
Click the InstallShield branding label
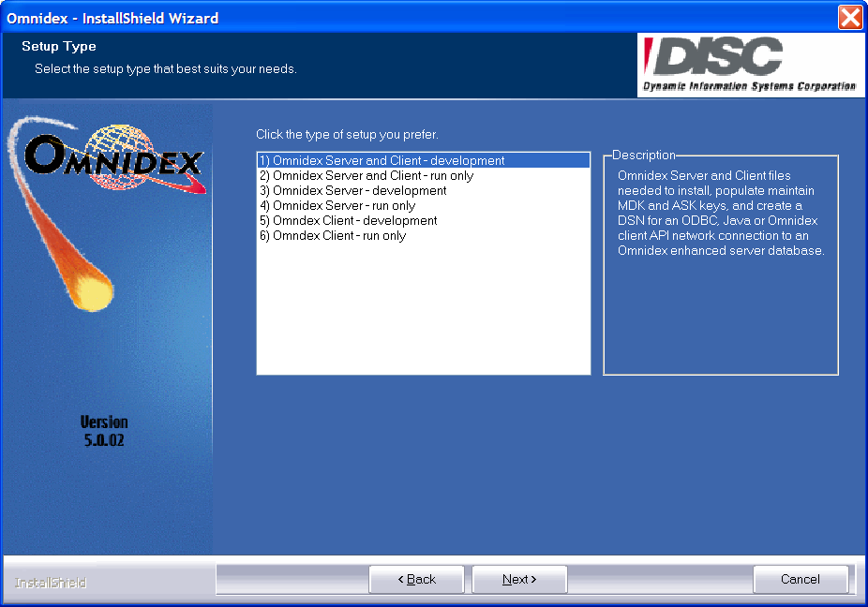click(x=51, y=583)
